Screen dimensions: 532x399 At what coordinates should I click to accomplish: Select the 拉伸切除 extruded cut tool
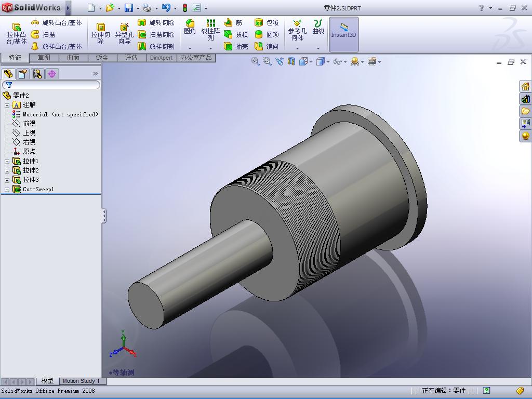[100, 34]
